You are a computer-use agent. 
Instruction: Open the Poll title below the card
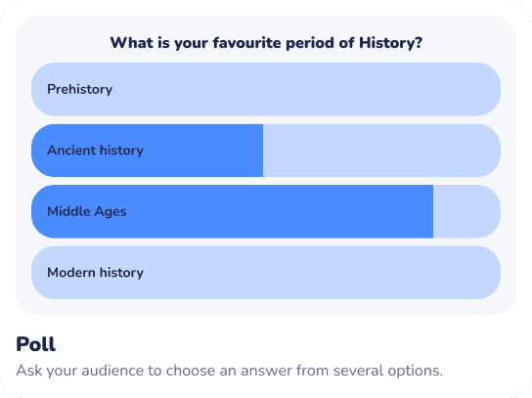tap(35, 344)
